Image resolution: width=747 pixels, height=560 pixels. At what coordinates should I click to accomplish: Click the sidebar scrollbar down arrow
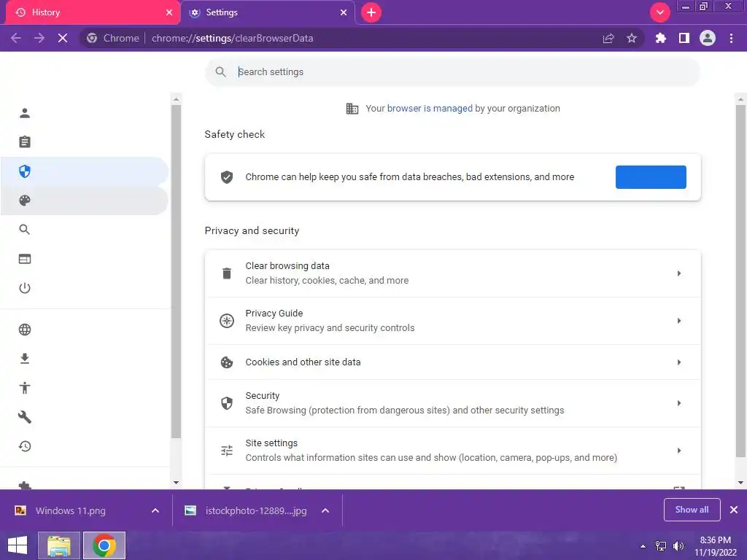[x=177, y=483]
